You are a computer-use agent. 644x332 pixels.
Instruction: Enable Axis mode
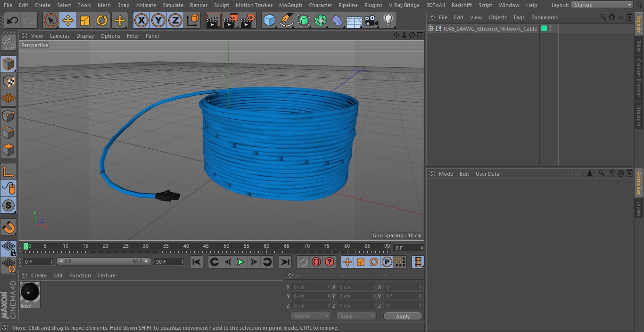pos(8,171)
